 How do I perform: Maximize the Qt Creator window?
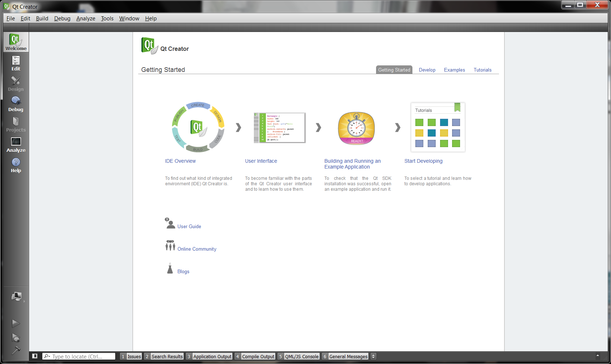[580, 5]
